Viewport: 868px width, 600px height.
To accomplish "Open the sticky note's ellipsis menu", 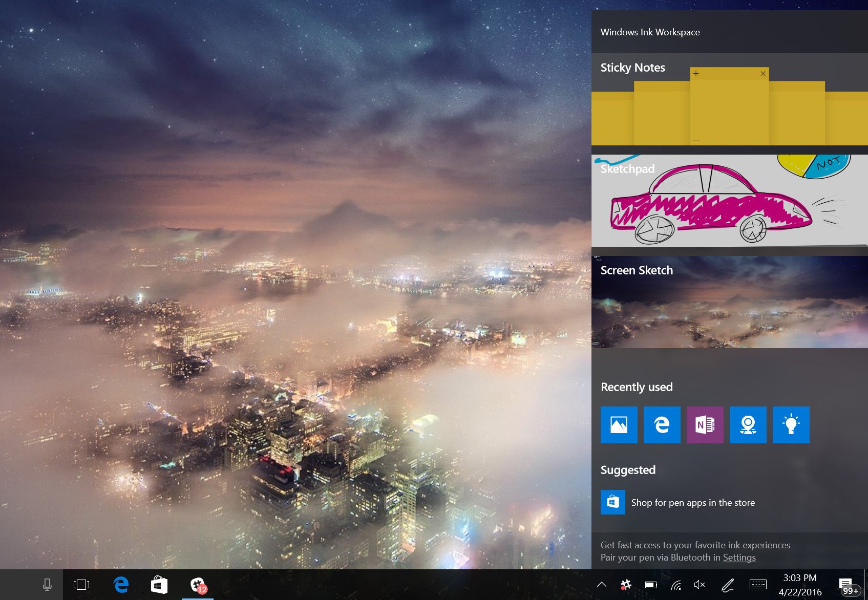I will [x=696, y=140].
